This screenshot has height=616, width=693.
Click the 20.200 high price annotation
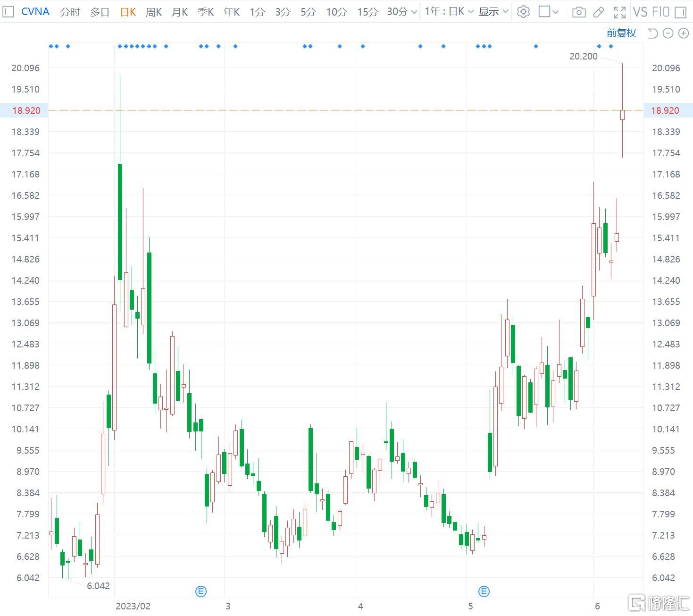(584, 56)
